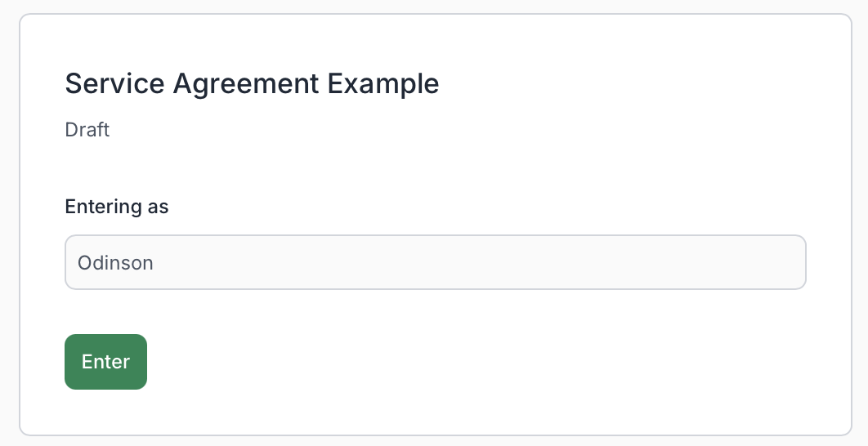The image size is (868, 446).
Task: Activate the name text box containing Odinson
Action: click(435, 262)
